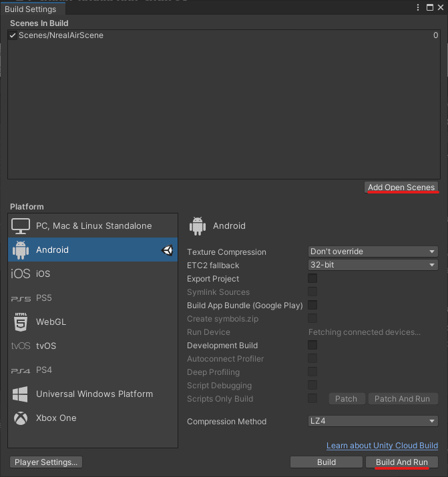Image resolution: width=448 pixels, height=477 pixels.
Task: Click Android label in settings header
Action: pos(229,226)
